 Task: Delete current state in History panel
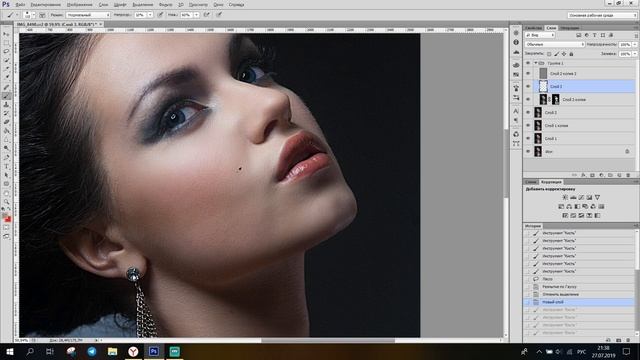pos(628,340)
